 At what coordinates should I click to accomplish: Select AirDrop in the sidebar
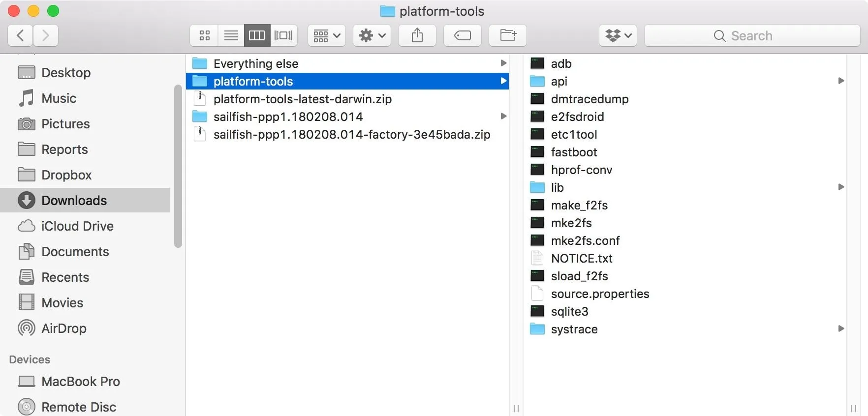[64, 328]
